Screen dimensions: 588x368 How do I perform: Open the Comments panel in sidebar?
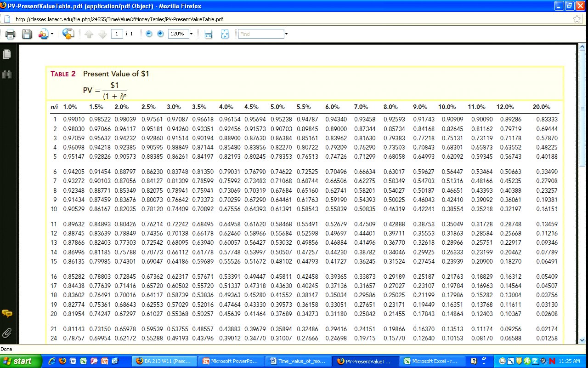tap(7, 314)
